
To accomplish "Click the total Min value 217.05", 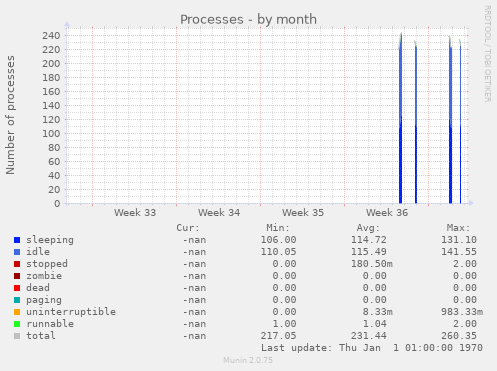I will tap(278, 336).
